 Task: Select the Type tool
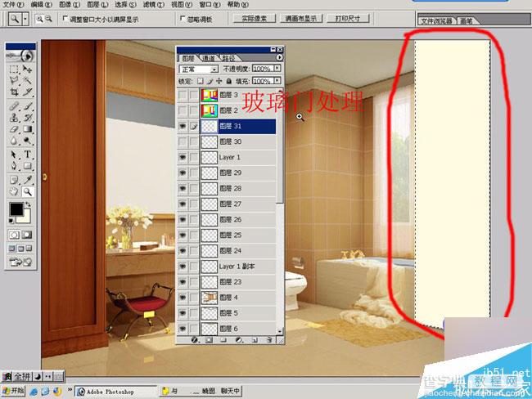click(27, 155)
